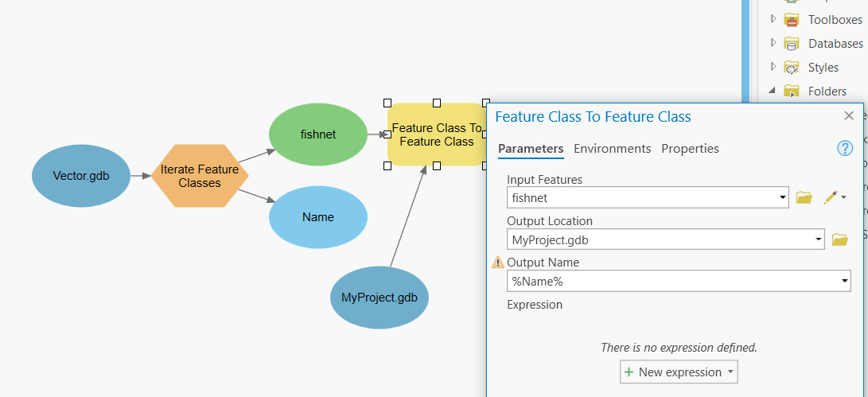The height and width of the screenshot is (397, 868).
Task: Collapse the Folders tree node
Action: click(773, 91)
